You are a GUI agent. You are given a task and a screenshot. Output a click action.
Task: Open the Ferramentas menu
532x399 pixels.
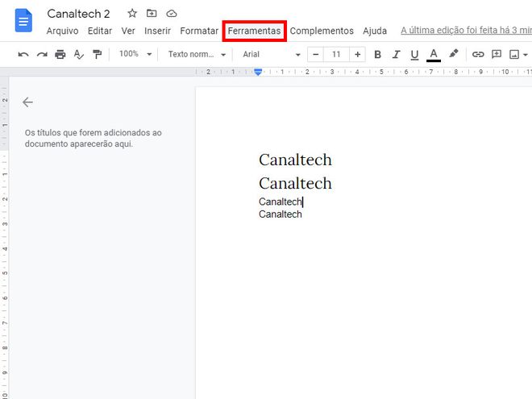(x=254, y=31)
